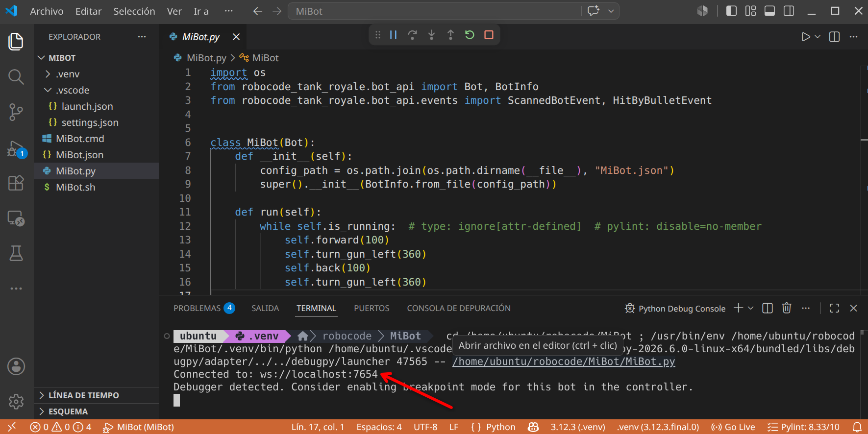The height and width of the screenshot is (434, 868).
Task: Open the Source Control view
Action: (x=16, y=112)
